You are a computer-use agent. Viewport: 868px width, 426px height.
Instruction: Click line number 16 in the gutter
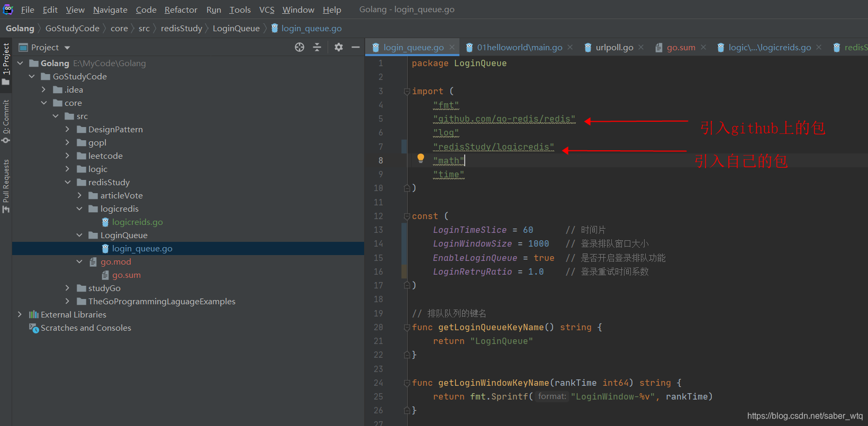[378, 271]
